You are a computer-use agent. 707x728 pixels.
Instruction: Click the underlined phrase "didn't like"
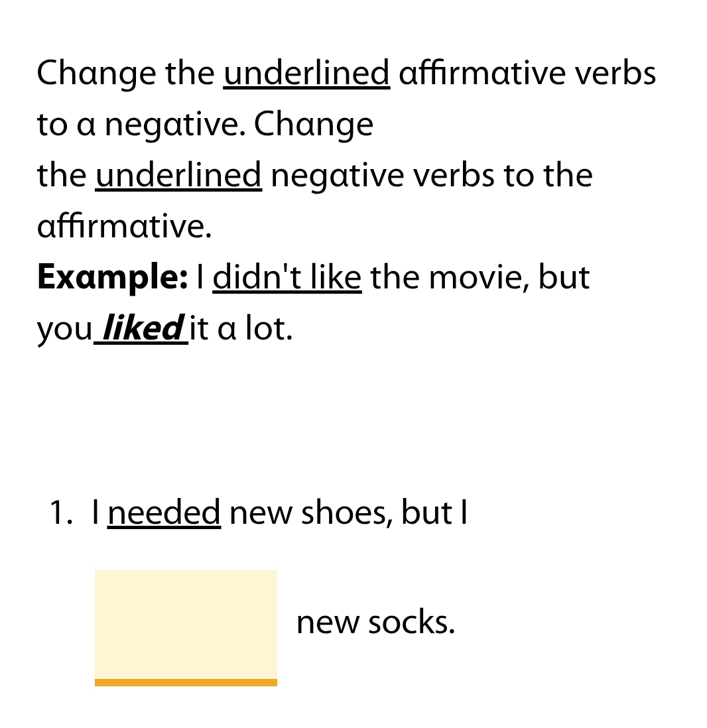click(287, 276)
